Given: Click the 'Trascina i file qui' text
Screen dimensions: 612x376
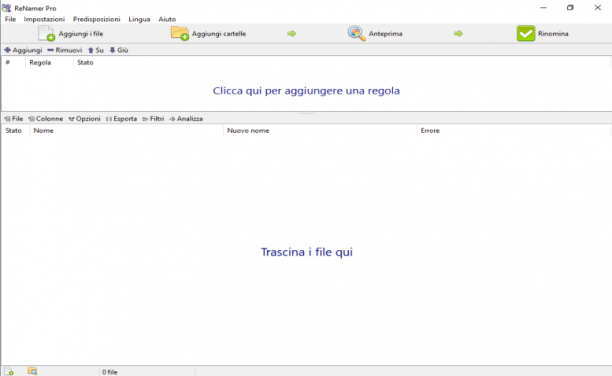Looking at the screenshot, I should [307, 252].
